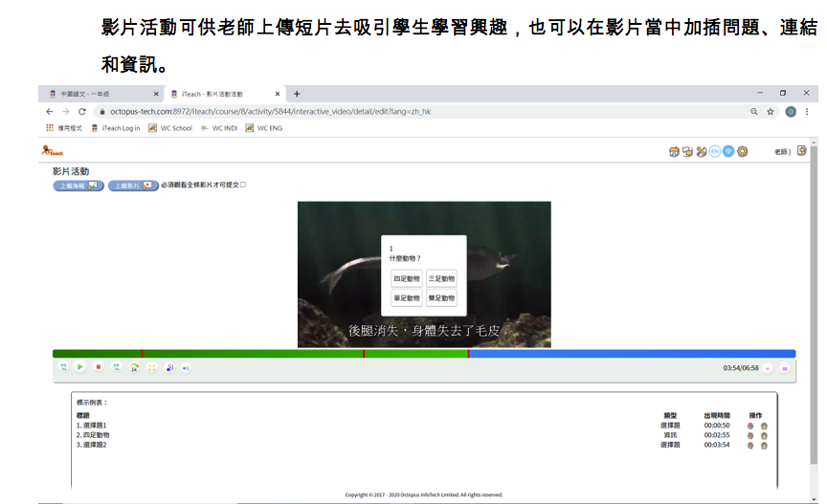This screenshot has width=827, height=504.
Task: Bookmark this page with the star icon
Action: coord(771,112)
